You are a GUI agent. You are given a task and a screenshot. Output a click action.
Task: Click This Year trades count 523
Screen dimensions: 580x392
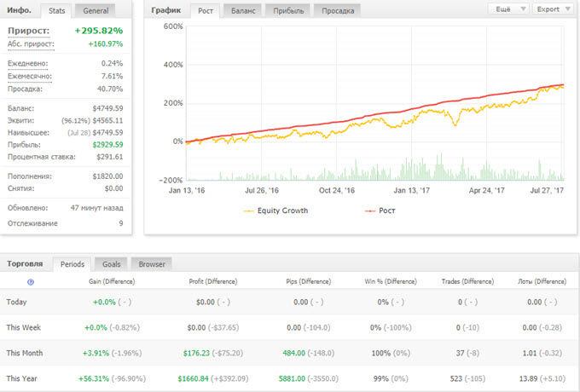coord(456,378)
